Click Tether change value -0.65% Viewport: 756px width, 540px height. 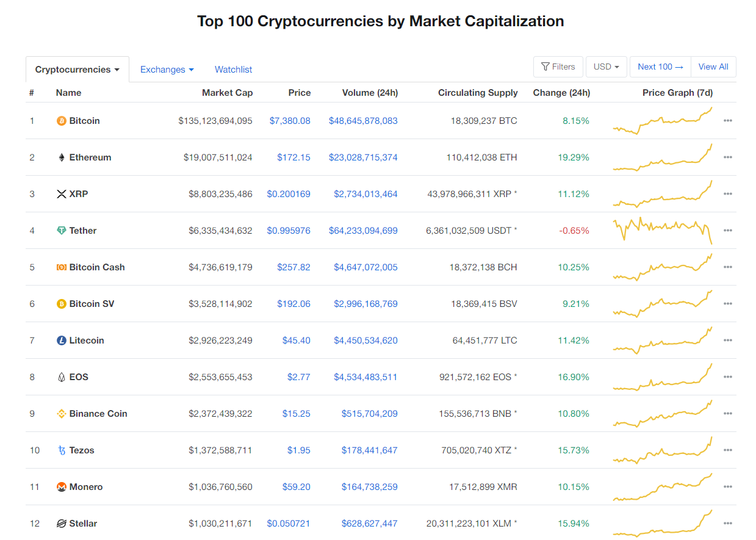coord(575,231)
